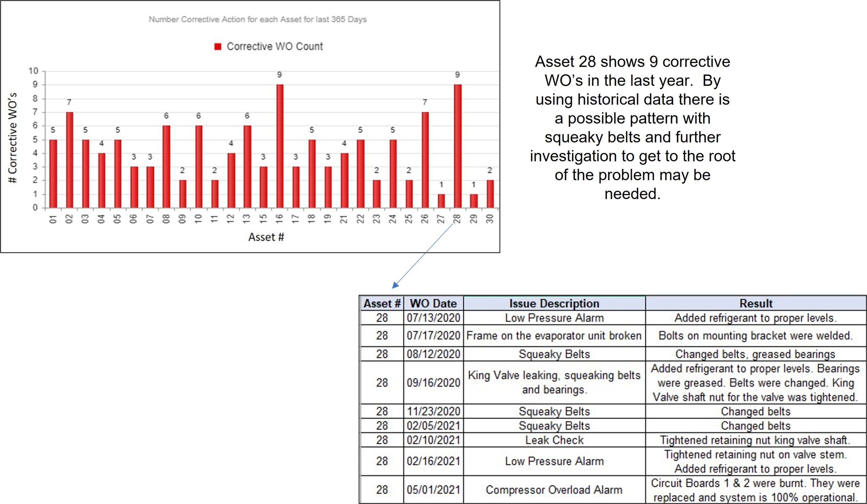Click the 'Asset #' table column header
The image size is (867, 504).
(x=382, y=304)
